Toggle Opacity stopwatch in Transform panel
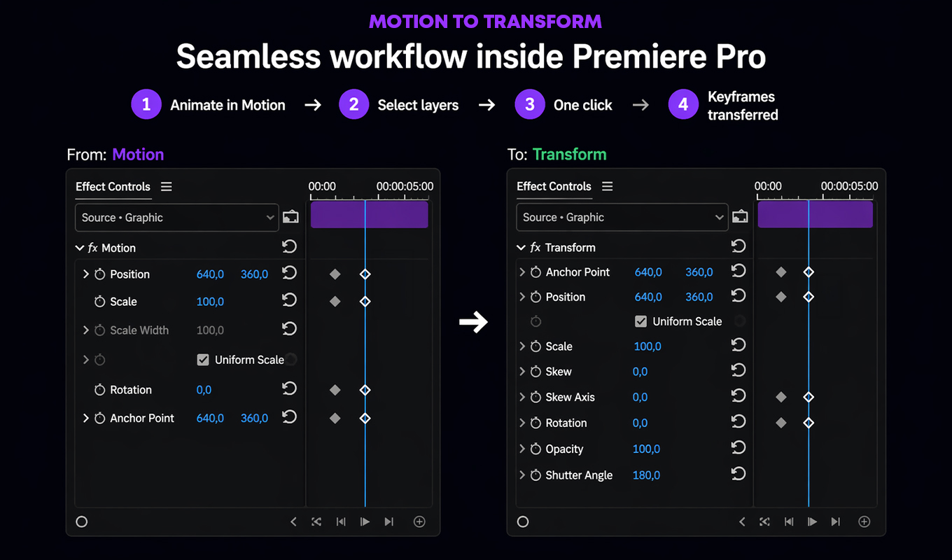Viewport: 952px width, 560px height. tap(535, 449)
